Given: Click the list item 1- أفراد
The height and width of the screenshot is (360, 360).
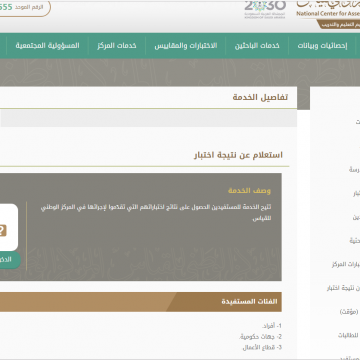Looking at the screenshot, I should tap(272, 326).
